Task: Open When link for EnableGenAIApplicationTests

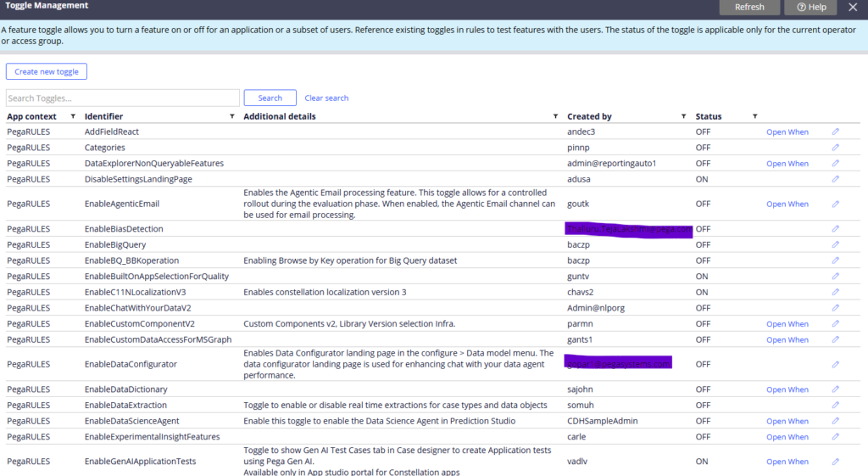Action: coord(787,462)
